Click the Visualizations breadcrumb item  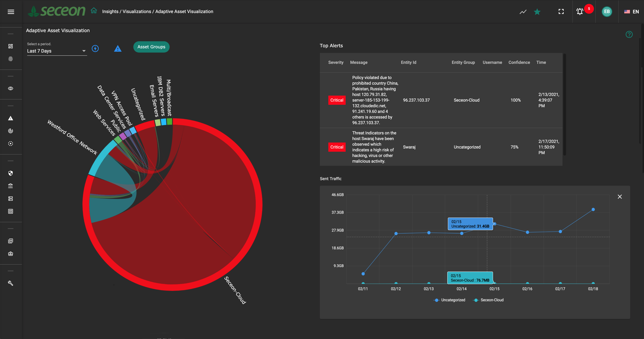[x=137, y=11]
